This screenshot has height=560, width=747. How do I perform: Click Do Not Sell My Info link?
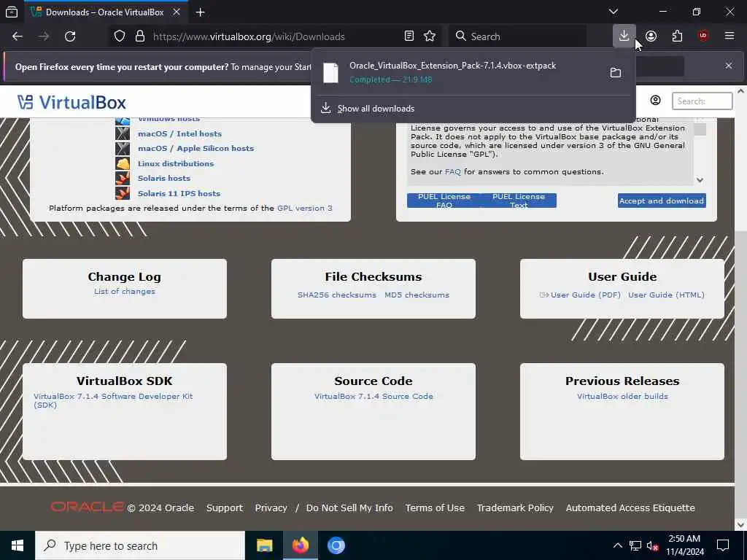tap(349, 508)
